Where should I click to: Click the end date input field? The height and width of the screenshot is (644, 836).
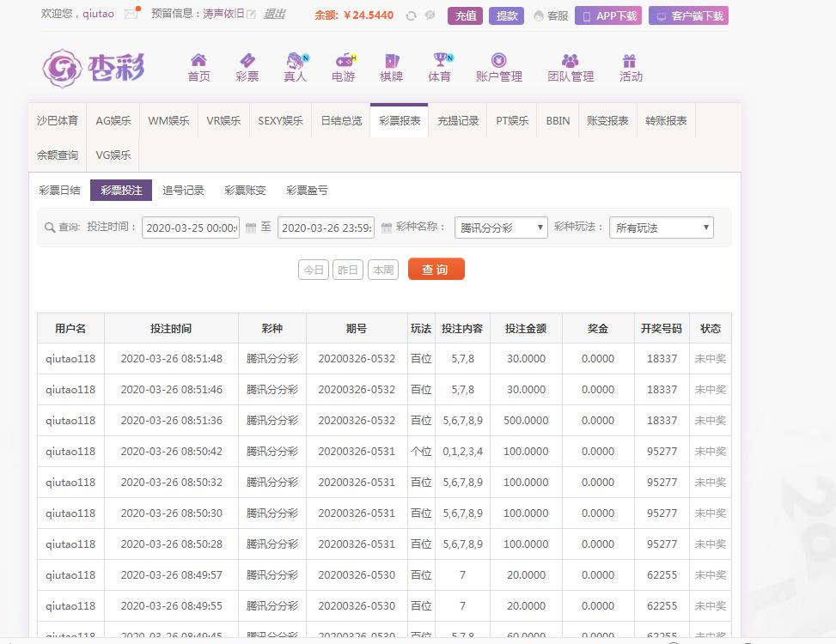point(326,228)
